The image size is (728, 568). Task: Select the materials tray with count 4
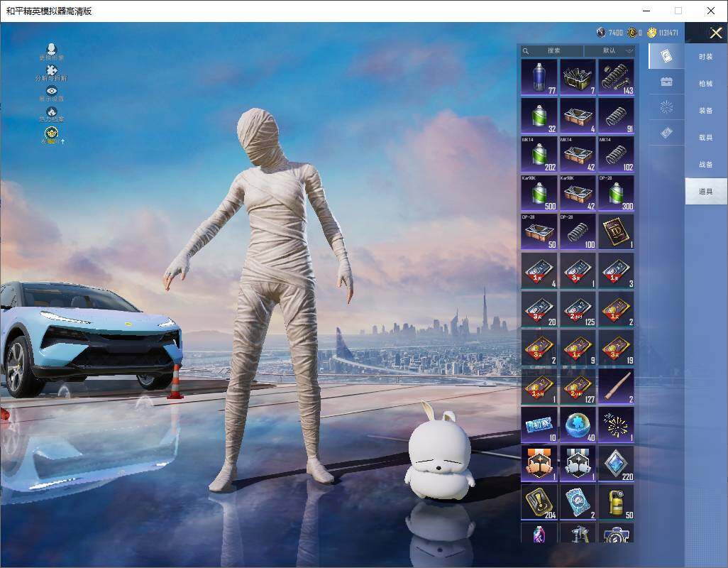(x=578, y=116)
